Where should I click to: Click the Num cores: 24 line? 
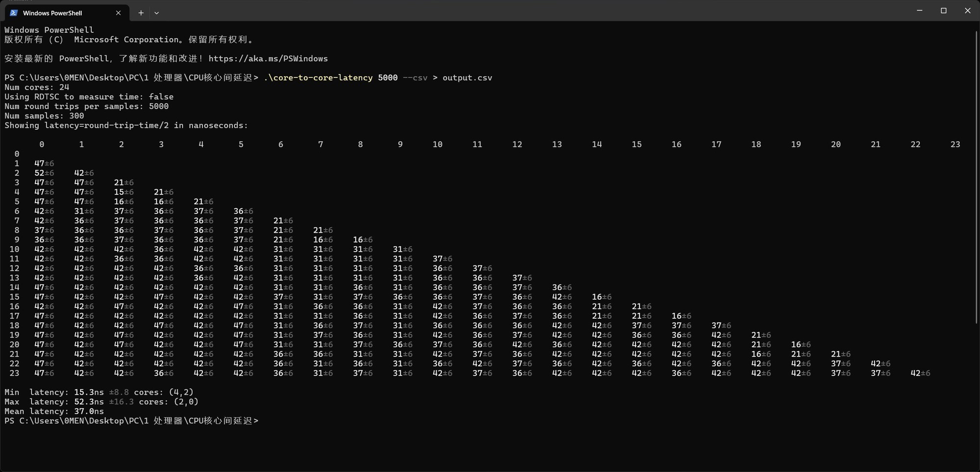[37, 87]
